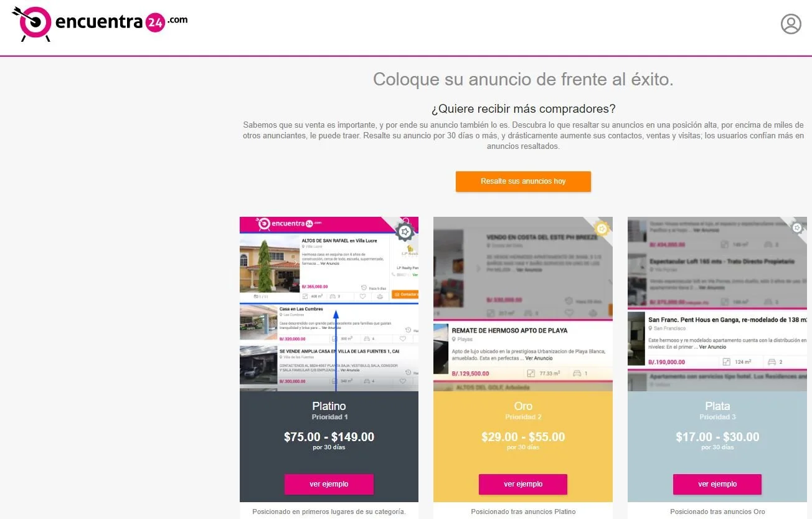View the Plata plan example
Screen dimensions: 812x519
coord(717,484)
